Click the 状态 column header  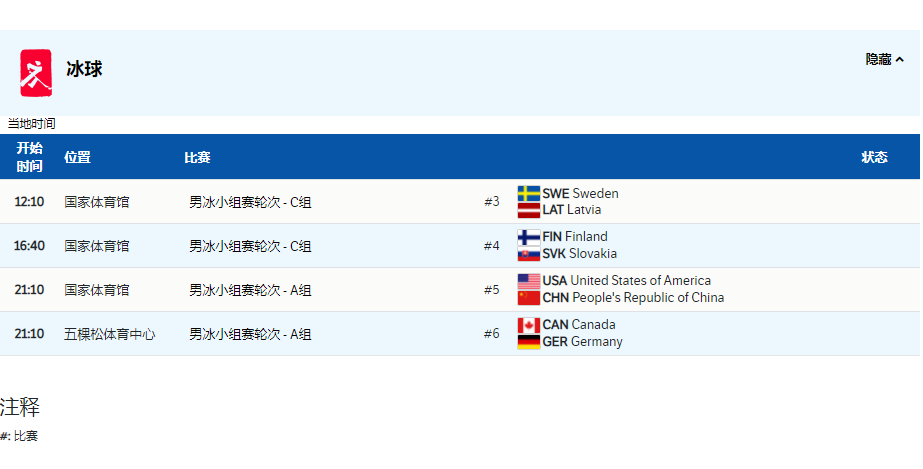pyautogui.click(x=874, y=157)
